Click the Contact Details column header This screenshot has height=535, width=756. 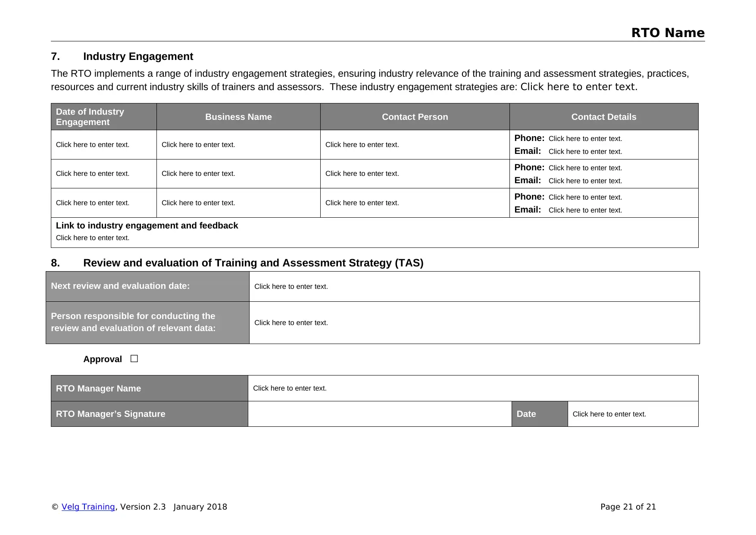(604, 117)
